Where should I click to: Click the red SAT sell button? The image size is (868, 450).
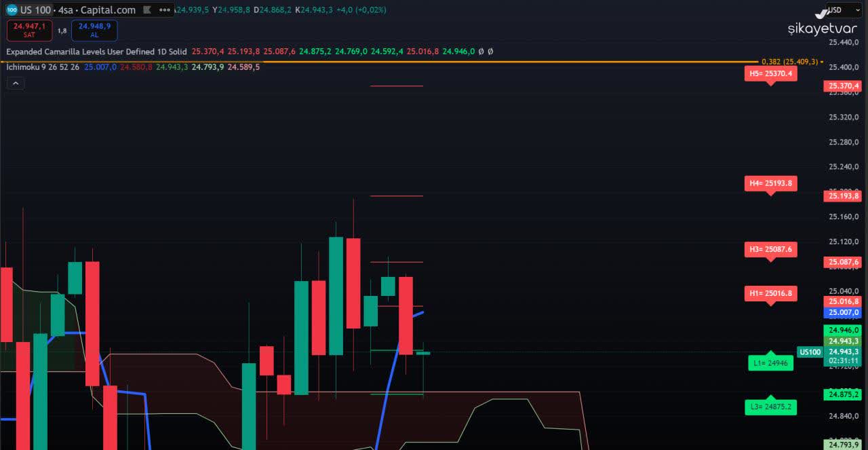pyautogui.click(x=29, y=30)
